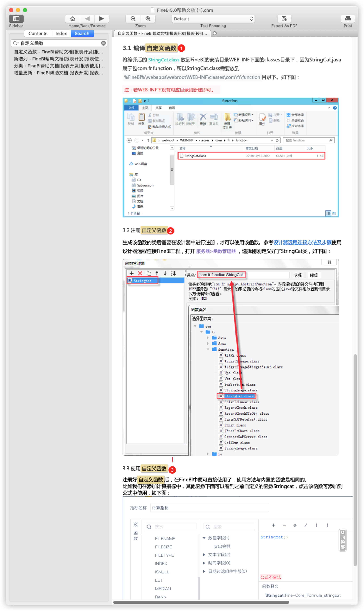Expand the demo folder in class tree

[208, 344]
